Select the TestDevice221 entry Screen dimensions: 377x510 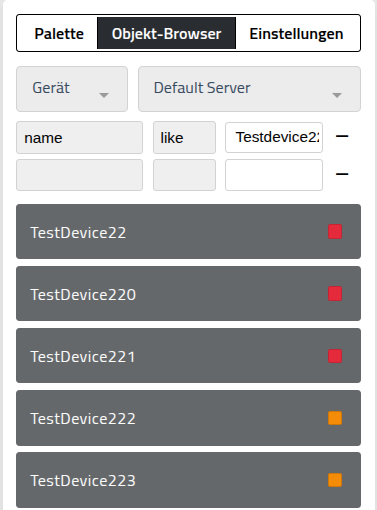188,356
